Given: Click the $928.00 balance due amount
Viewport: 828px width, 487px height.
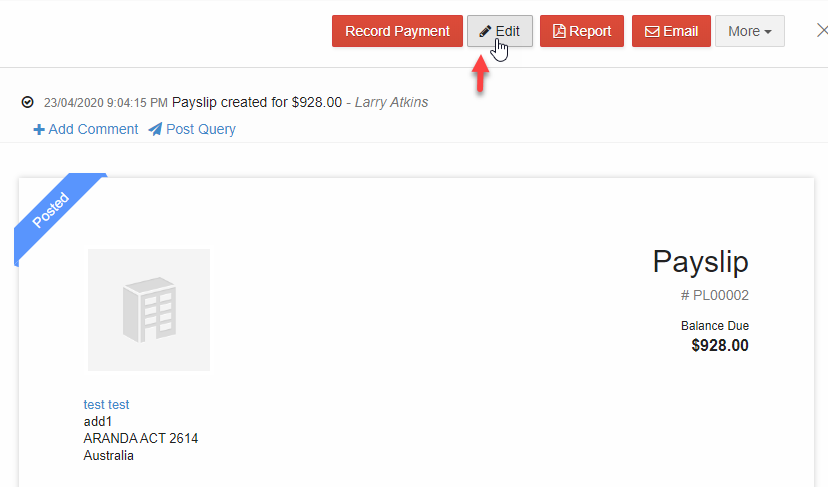Looking at the screenshot, I should tap(720, 345).
